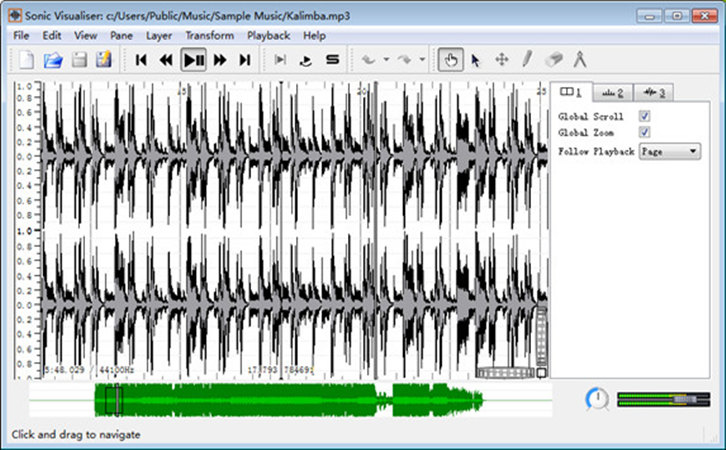
Task: Create a new session with blank page icon
Action: point(26,60)
